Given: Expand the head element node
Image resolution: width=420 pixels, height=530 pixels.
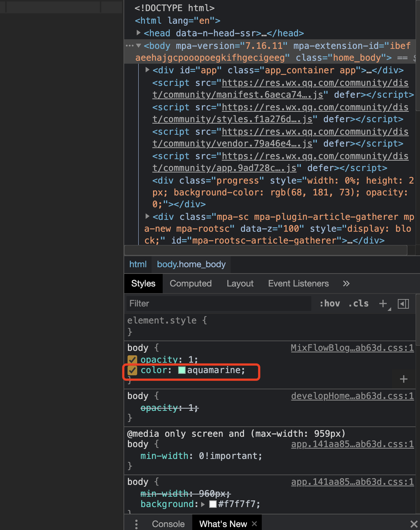Looking at the screenshot, I should click(x=139, y=33).
